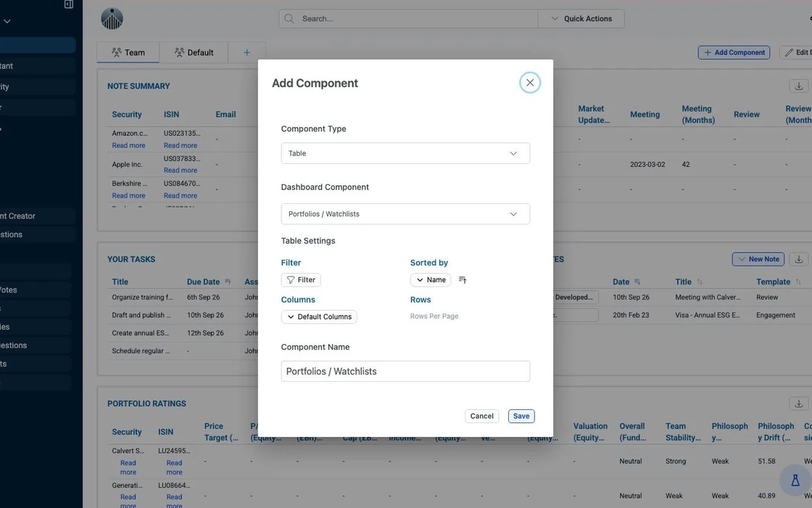Select the Organize training task row

(x=142, y=298)
